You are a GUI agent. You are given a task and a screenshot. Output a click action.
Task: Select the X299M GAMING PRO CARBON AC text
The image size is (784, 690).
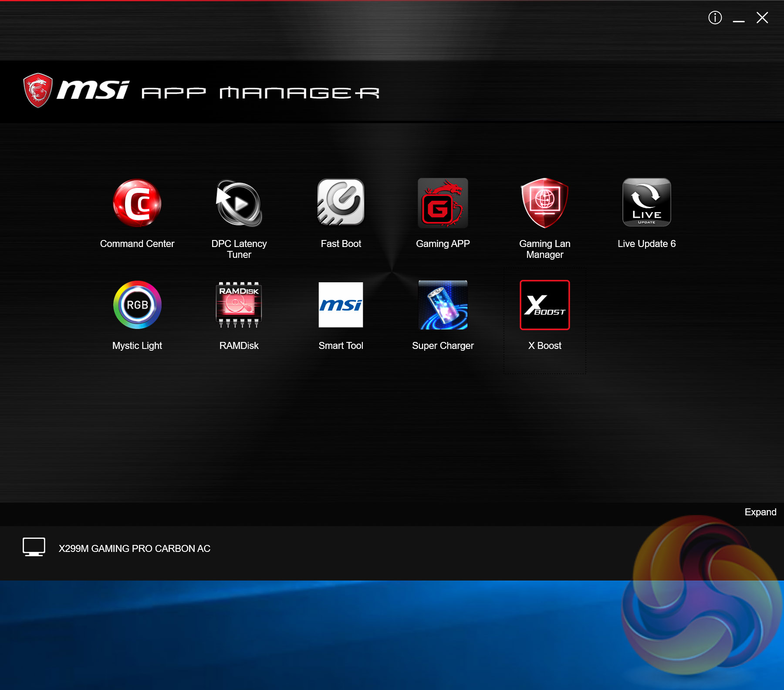tap(135, 549)
